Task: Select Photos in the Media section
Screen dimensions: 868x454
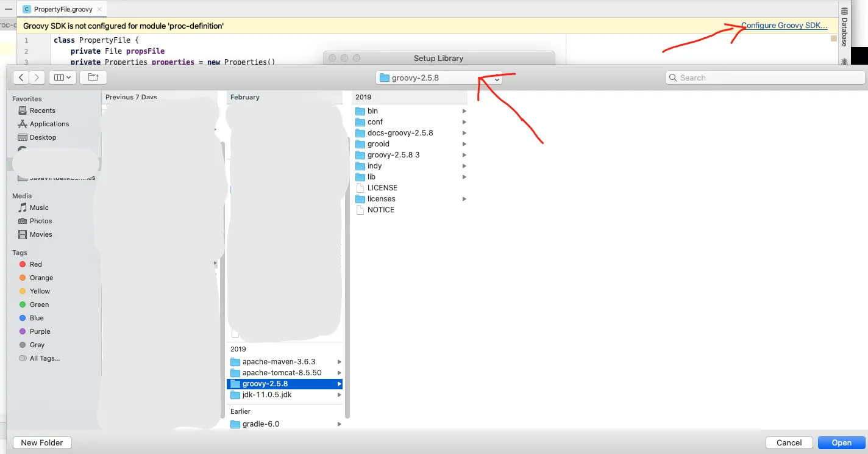Action: [x=41, y=221]
